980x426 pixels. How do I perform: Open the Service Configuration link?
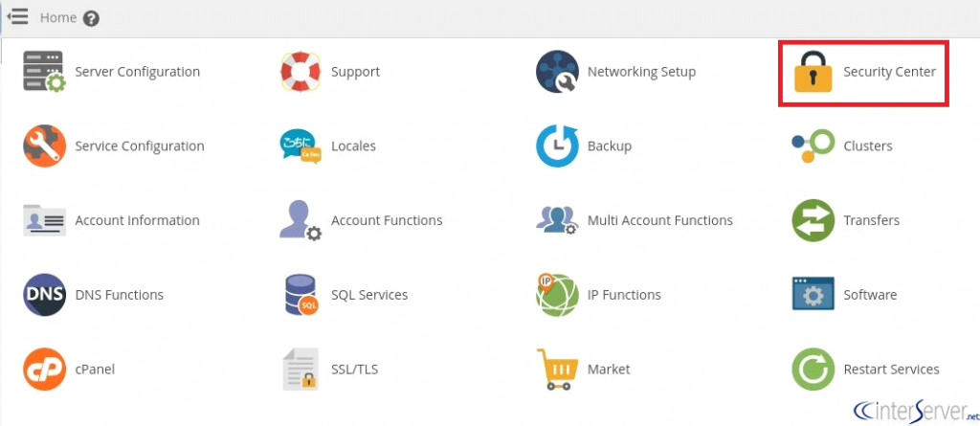(140, 146)
